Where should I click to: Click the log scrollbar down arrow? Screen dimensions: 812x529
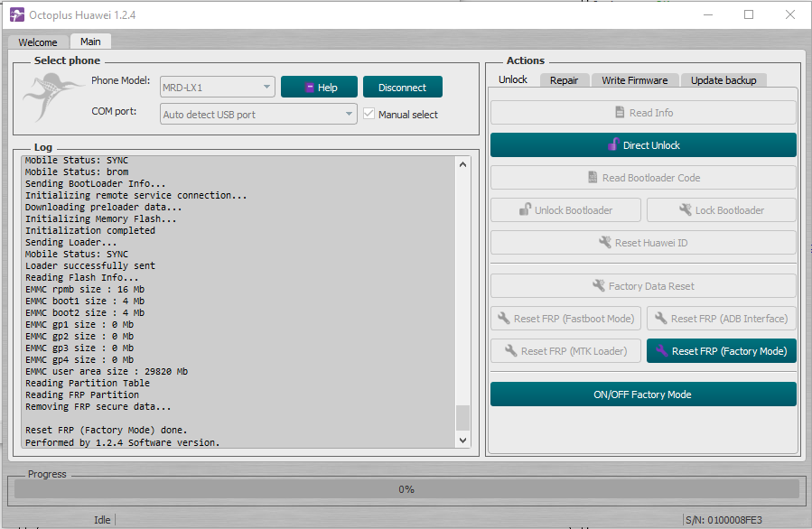coord(463,440)
